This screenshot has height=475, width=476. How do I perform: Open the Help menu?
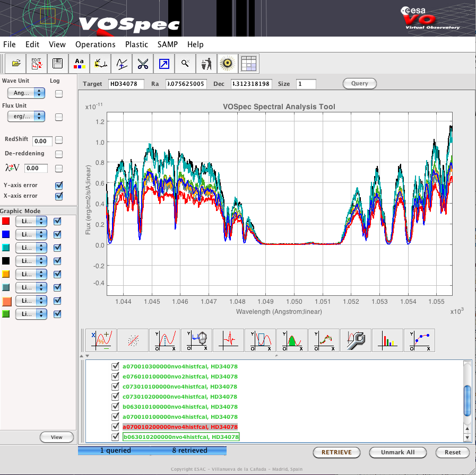pyautogui.click(x=195, y=45)
